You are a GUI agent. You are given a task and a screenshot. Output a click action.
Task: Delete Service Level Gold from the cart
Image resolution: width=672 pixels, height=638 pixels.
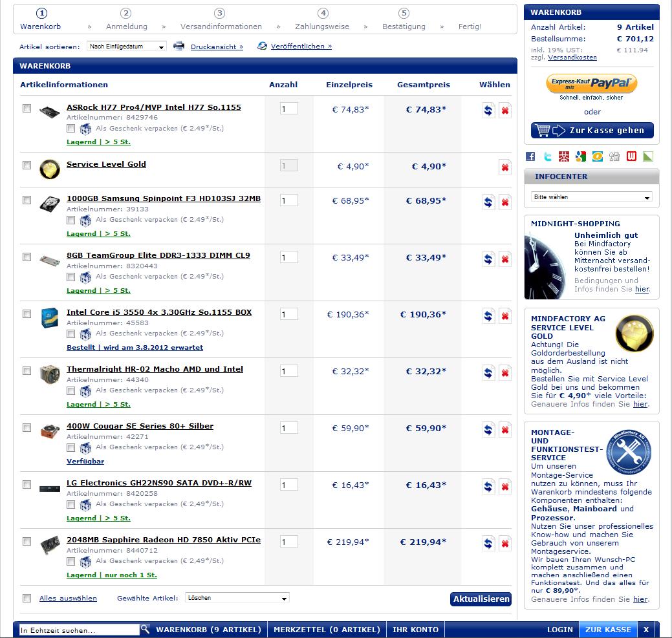505,167
